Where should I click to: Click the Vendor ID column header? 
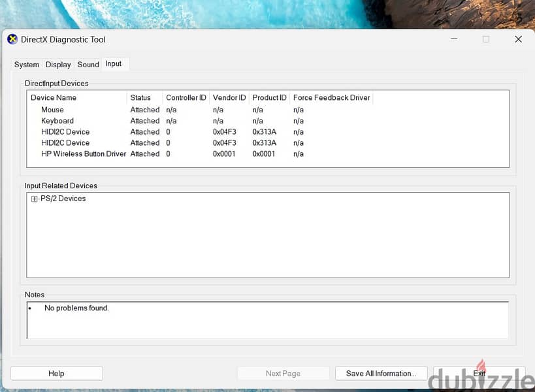pyautogui.click(x=229, y=97)
